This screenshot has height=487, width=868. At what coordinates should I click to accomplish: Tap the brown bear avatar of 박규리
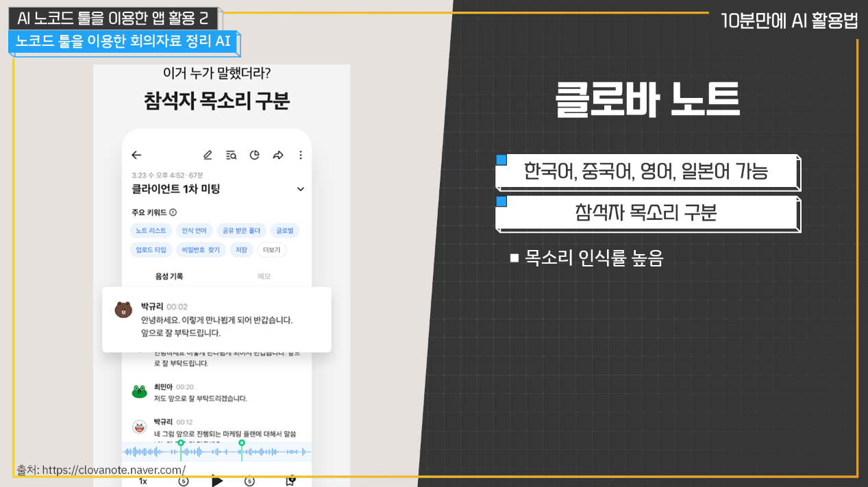click(x=123, y=310)
